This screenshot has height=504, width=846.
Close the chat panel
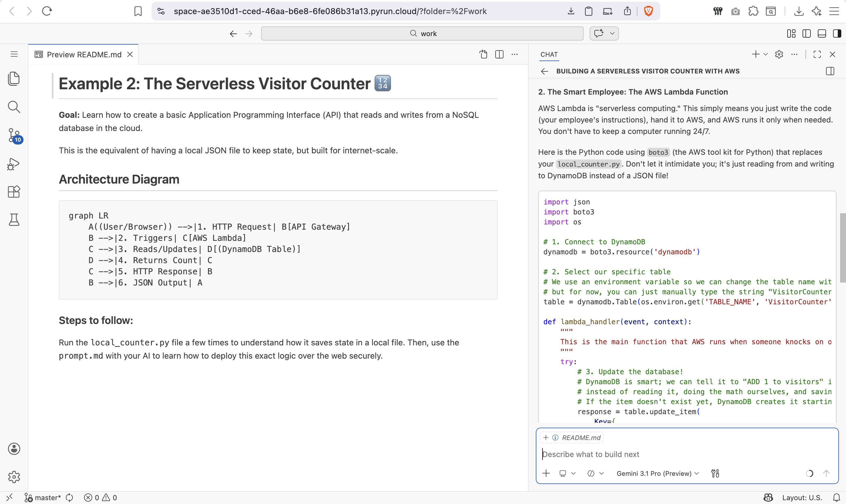click(x=832, y=54)
